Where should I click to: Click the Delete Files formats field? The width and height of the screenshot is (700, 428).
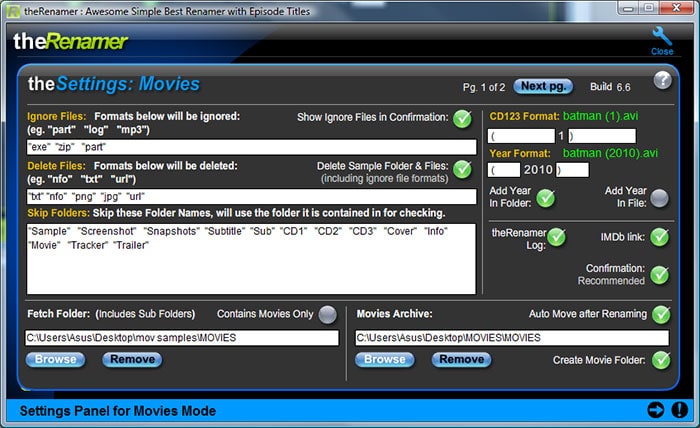(251, 196)
